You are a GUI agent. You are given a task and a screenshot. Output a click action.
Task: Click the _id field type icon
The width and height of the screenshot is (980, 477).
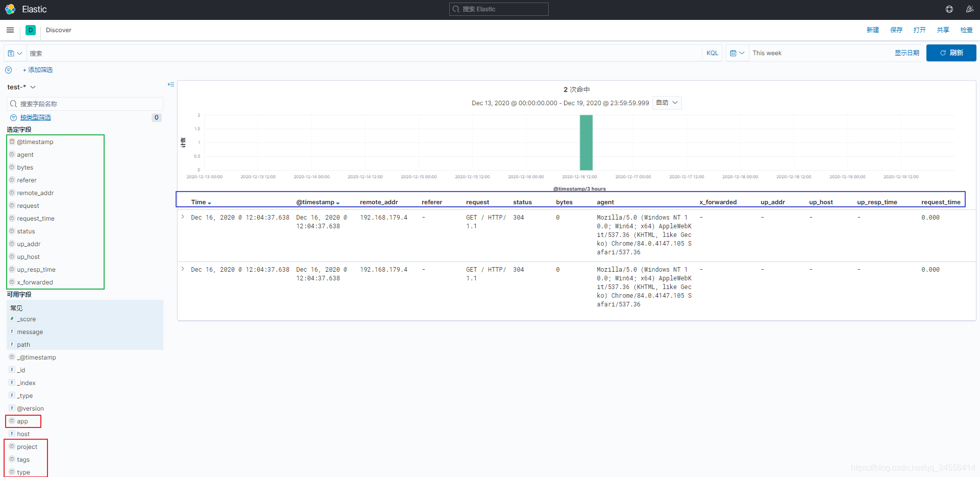pyautogui.click(x=12, y=370)
